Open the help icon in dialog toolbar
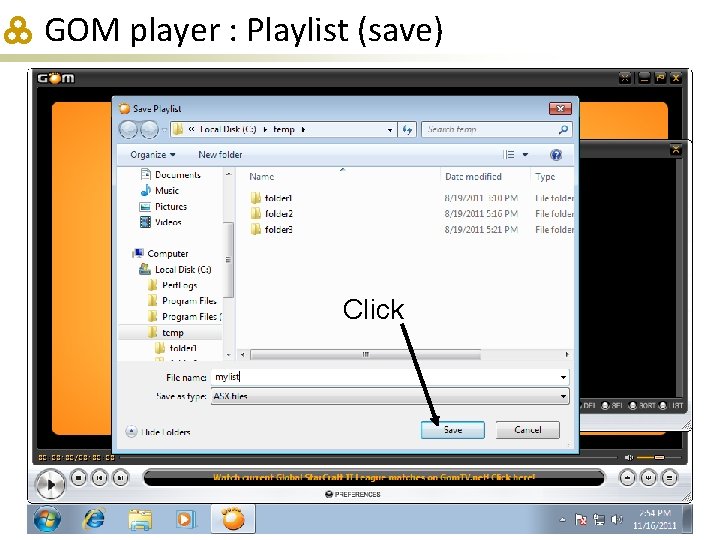Screen dimensions: 720x540 [556, 155]
